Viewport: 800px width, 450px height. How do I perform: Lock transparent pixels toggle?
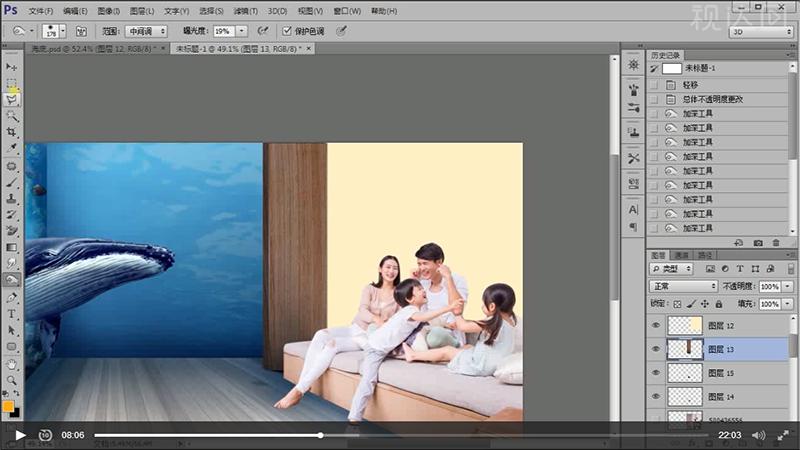[x=677, y=304]
